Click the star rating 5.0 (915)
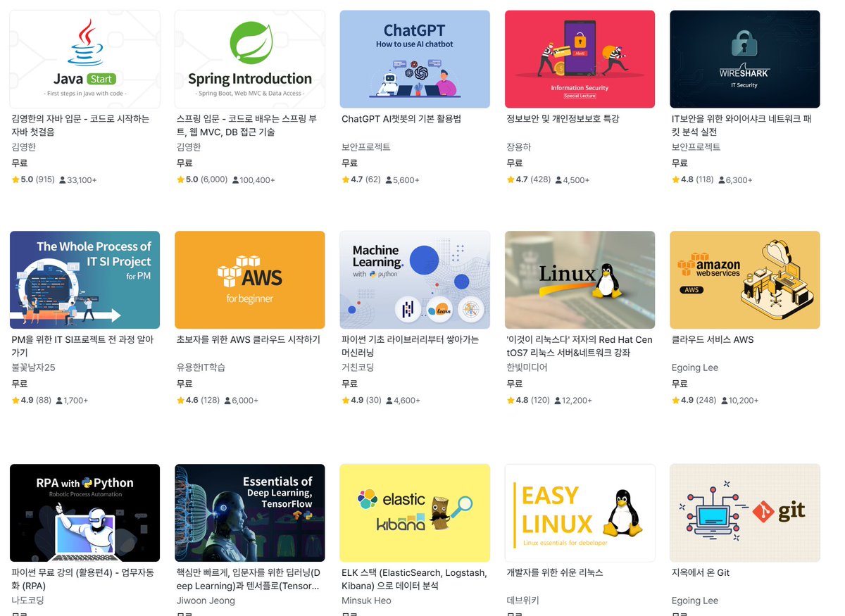Screen dimensions: 845x616 tap(33, 180)
